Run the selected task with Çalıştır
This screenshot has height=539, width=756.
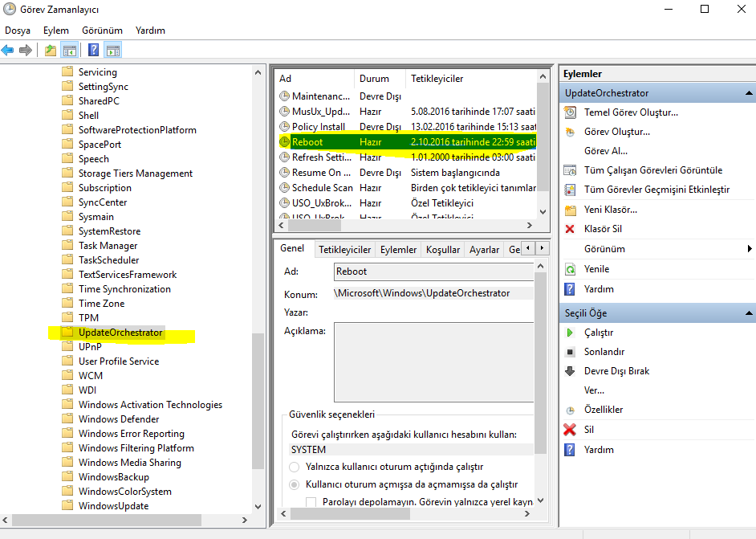[x=598, y=333]
